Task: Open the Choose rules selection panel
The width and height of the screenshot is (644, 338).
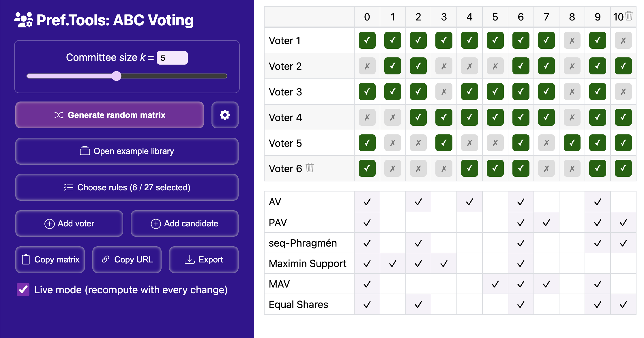Action: pyautogui.click(x=127, y=187)
